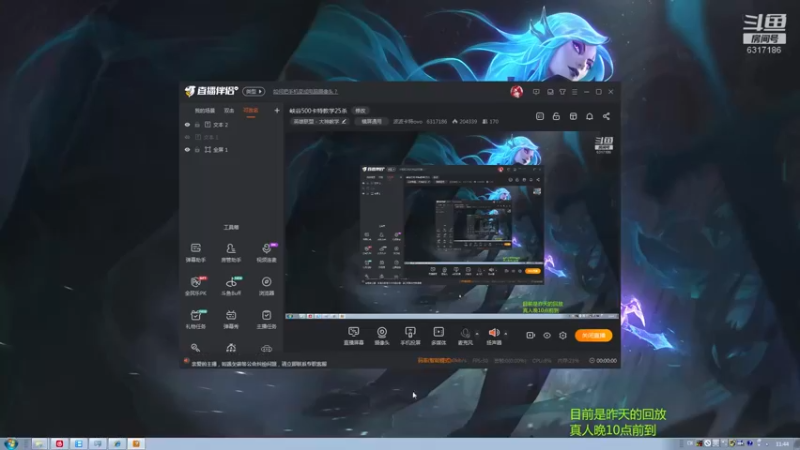Image resolution: width=800 pixels, height=450 pixels.
Task: Click the first square icon in the top-right toolbar row
Action: click(540, 116)
